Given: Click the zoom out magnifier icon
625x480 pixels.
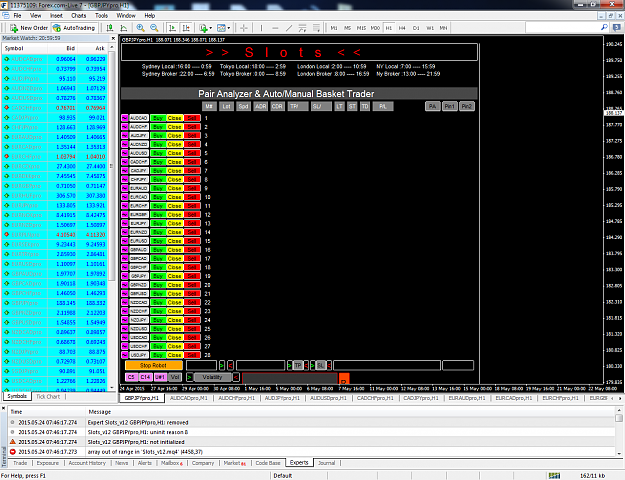Looking at the screenshot, I should pyautogui.click(x=154, y=28).
